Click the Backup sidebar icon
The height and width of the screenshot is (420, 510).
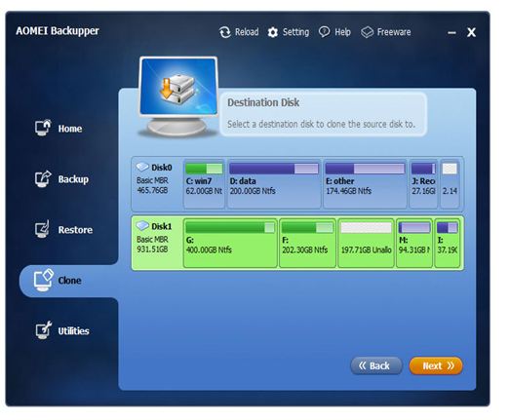pyautogui.click(x=43, y=178)
